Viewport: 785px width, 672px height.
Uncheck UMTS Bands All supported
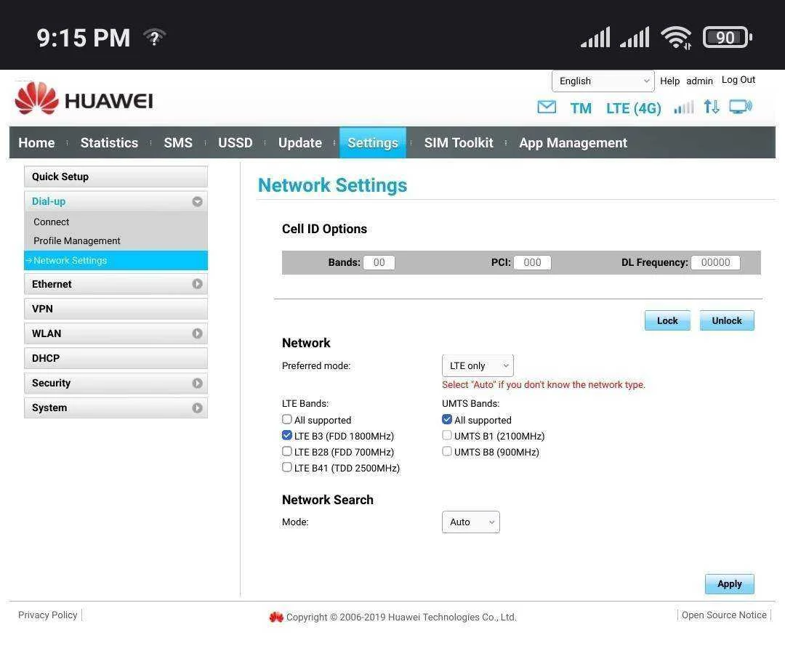(447, 419)
